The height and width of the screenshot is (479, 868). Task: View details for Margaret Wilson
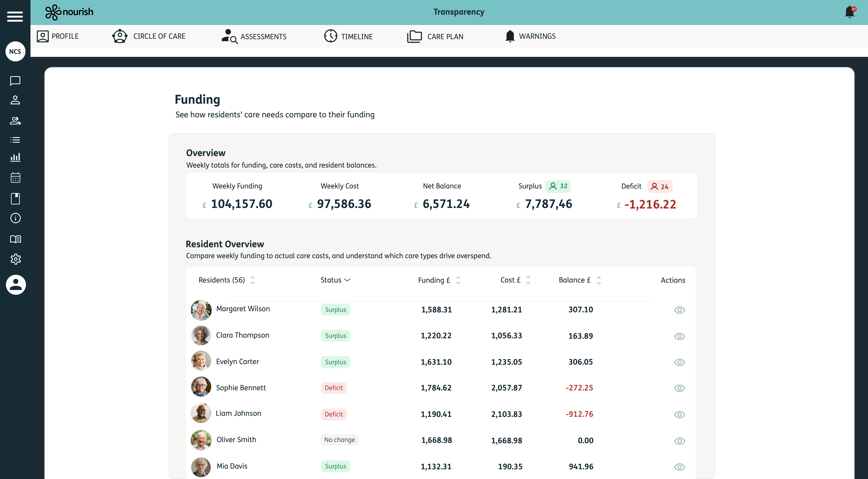[x=680, y=310]
